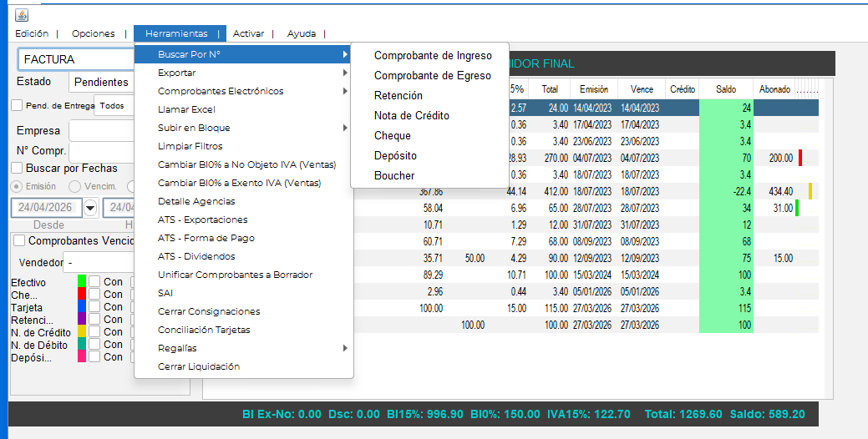Screen dimensions: 868x439
Task: Click the green Efectivo color swatch
Action: (x=82, y=281)
